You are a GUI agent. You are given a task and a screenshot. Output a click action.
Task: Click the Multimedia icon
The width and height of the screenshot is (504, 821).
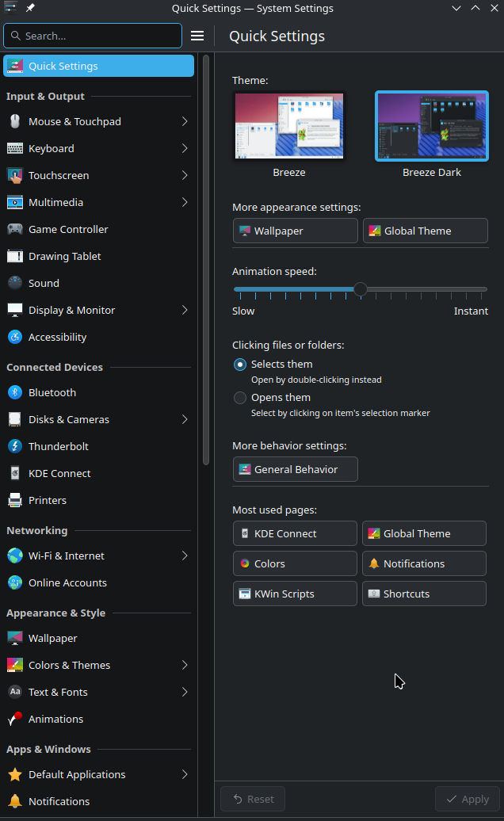point(14,203)
